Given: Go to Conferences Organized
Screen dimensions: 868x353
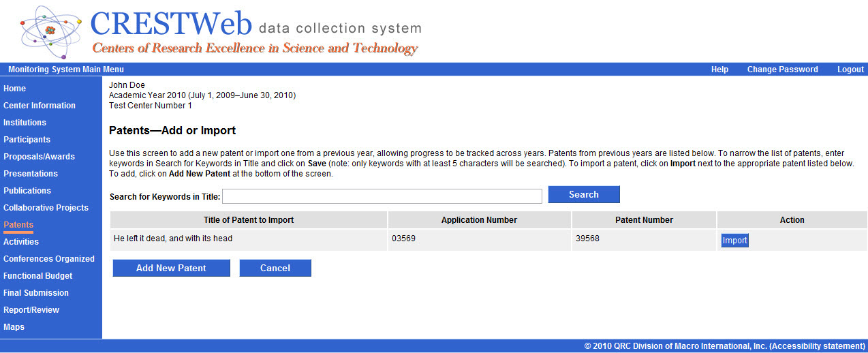Looking at the screenshot, I should tap(49, 259).
